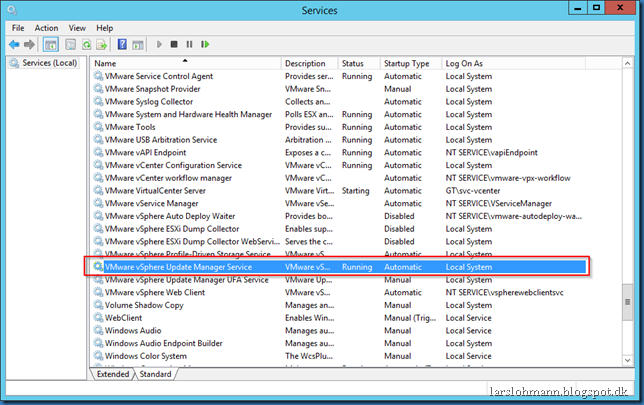This screenshot has width=644, height=405.
Task: Click the Forward arrow toolbar icon
Action: coord(29,44)
